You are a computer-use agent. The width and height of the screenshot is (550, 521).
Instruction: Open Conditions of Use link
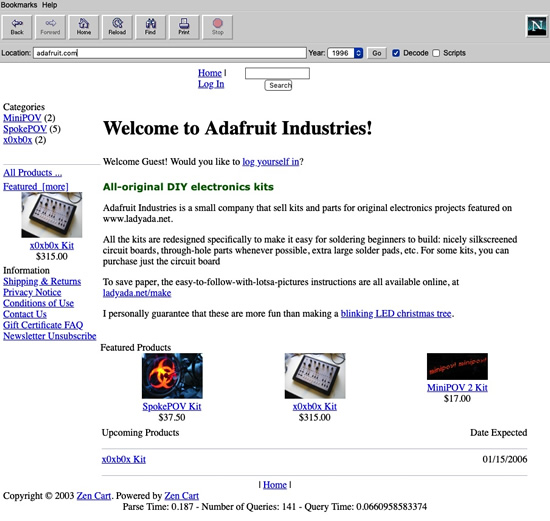(x=38, y=303)
